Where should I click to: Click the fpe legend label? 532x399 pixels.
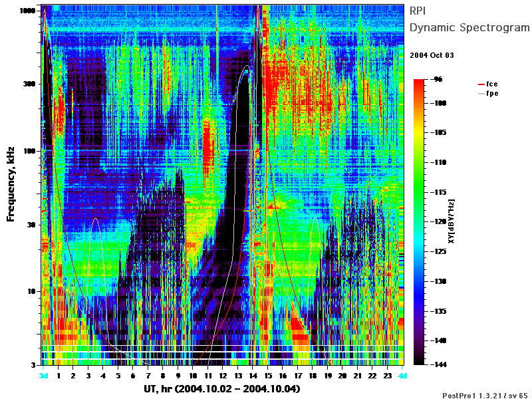click(x=492, y=94)
